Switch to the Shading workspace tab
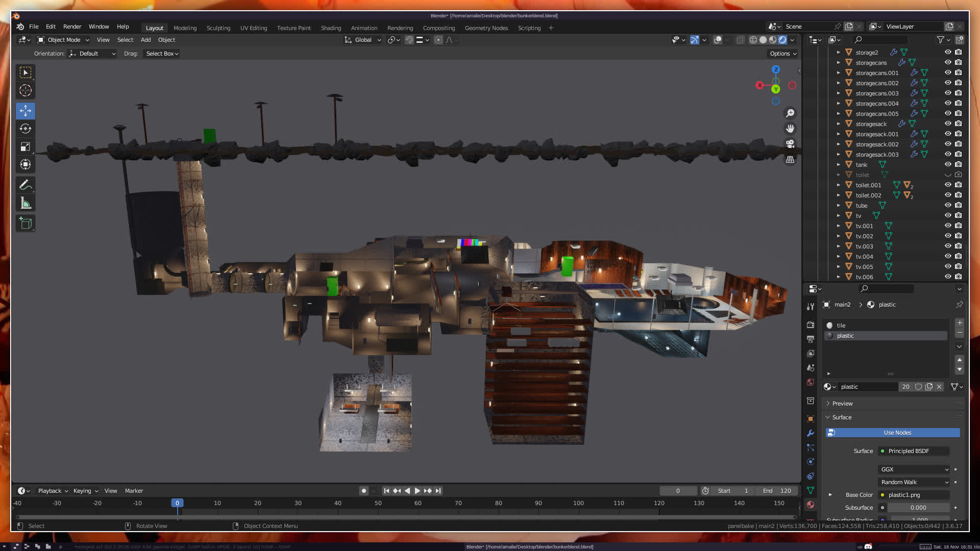980x551 pixels. coord(331,28)
